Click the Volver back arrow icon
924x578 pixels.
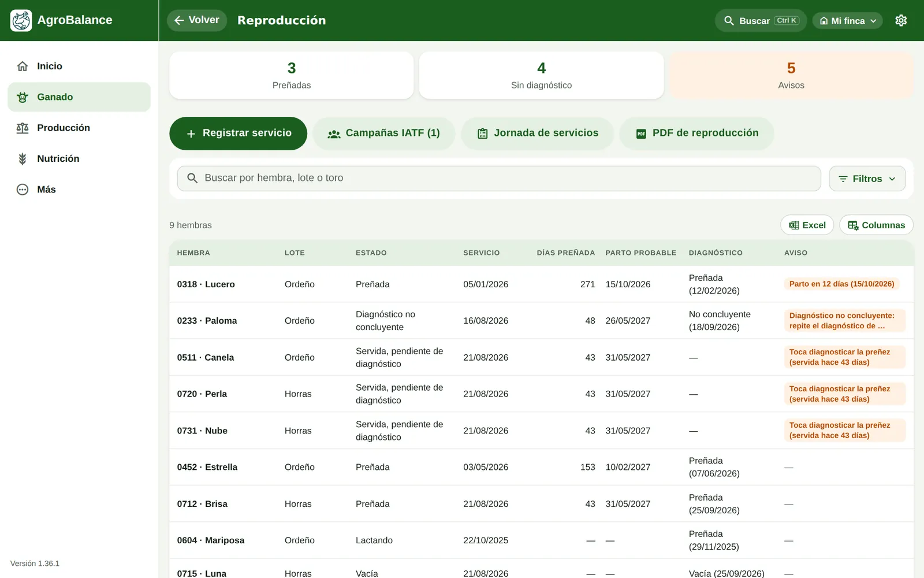click(x=179, y=20)
